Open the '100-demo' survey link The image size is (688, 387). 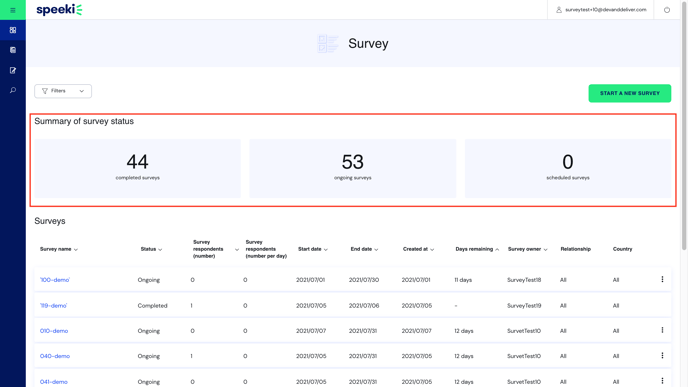55,280
